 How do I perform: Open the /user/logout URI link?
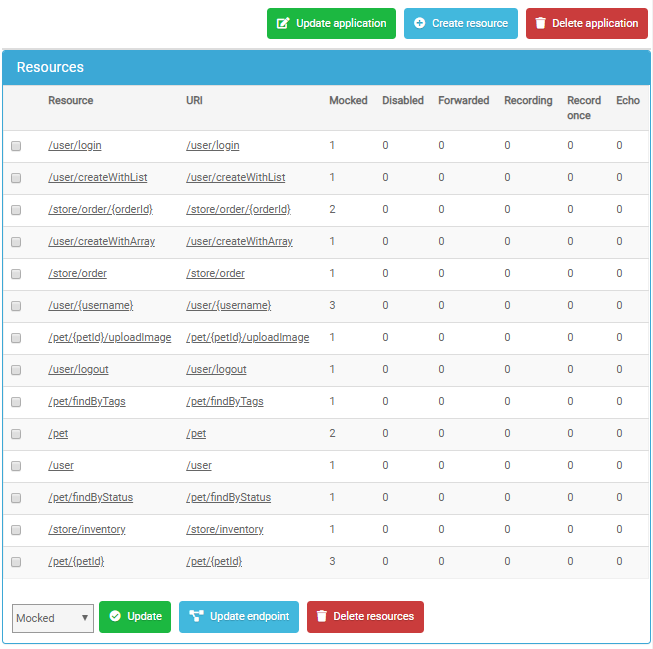coord(216,369)
